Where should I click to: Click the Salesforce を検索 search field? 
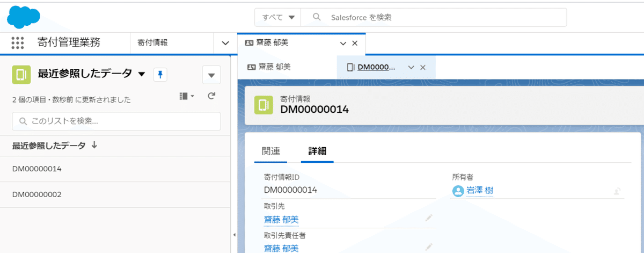434,17
